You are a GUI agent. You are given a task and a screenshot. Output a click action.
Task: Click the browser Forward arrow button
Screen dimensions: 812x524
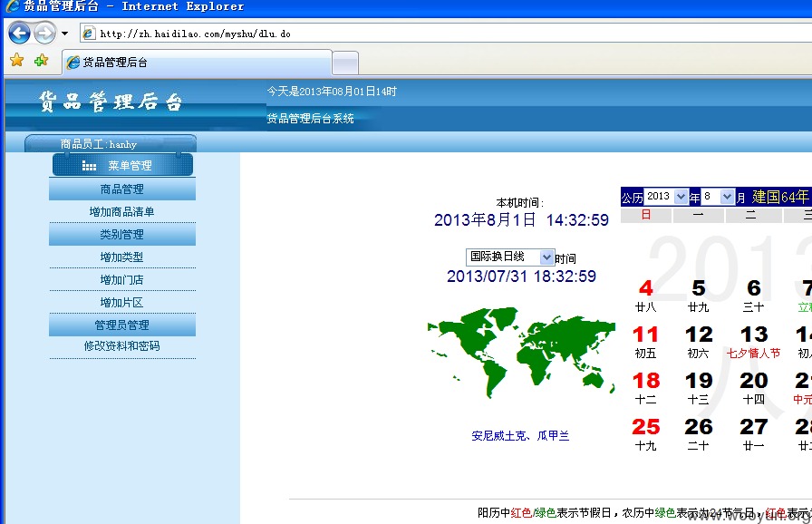pyautogui.click(x=45, y=34)
